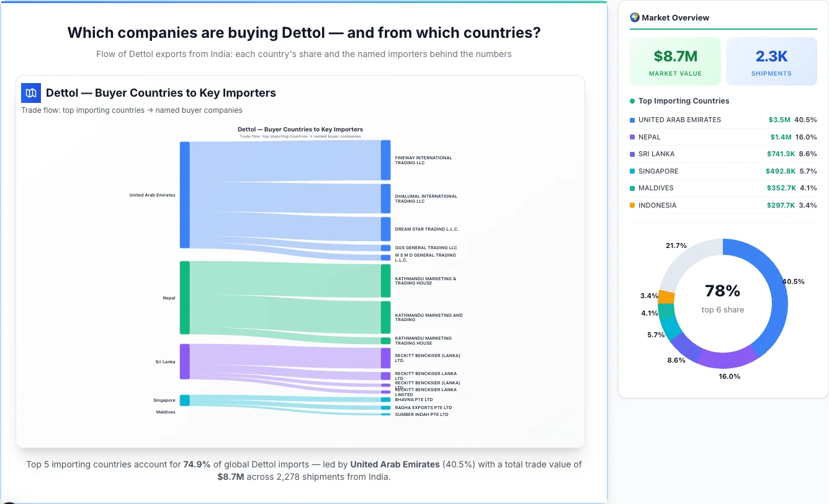Click the globe icon beside Market Overview

(634, 17)
